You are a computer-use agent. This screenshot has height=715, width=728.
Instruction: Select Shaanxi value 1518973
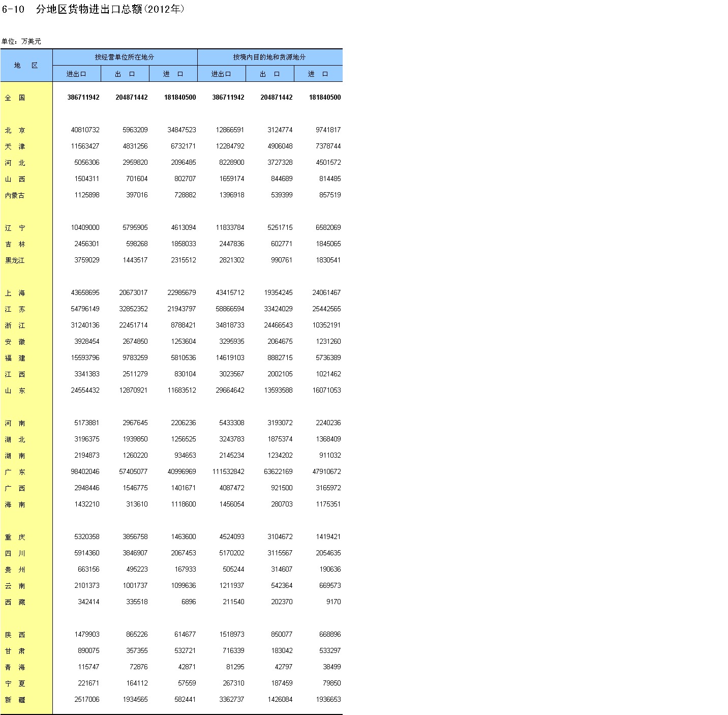click(x=232, y=634)
